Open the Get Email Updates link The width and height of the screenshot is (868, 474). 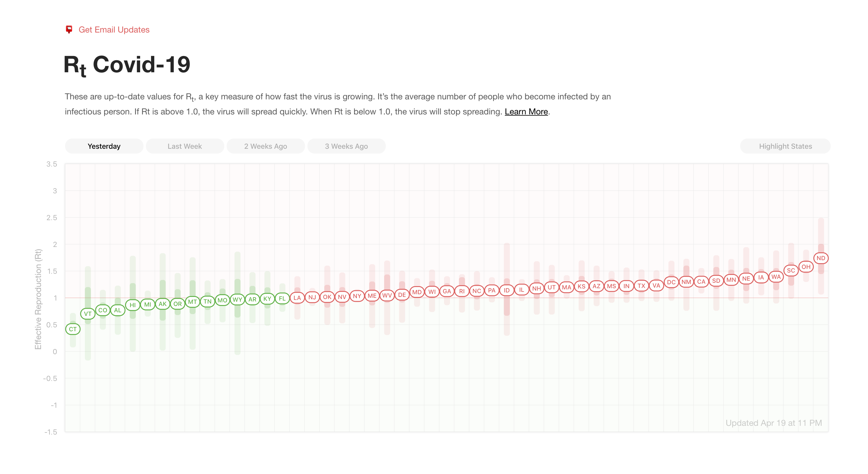coord(114,30)
